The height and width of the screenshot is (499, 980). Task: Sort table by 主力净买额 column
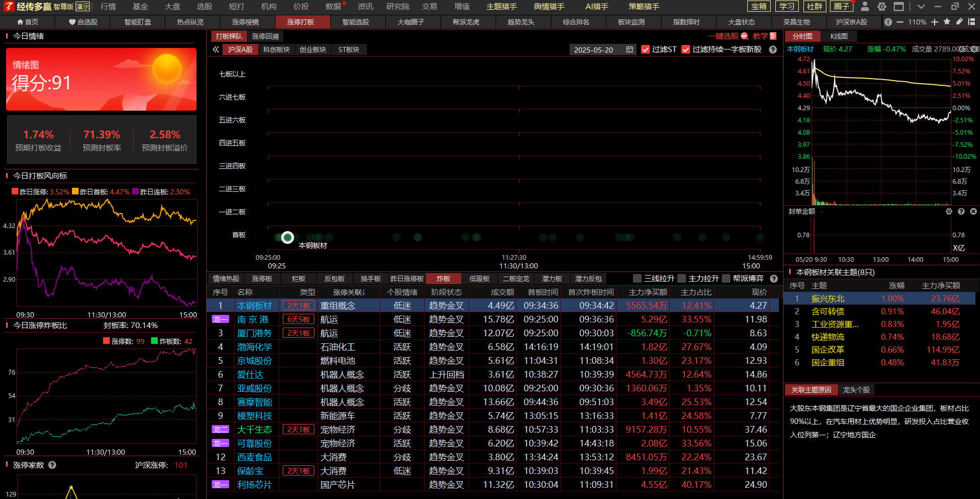click(647, 292)
